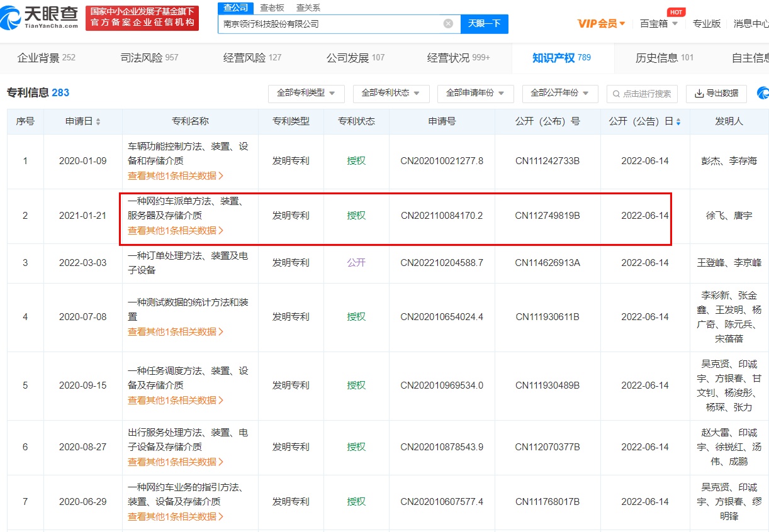View related data for 一种测试数据的统计方法 patent
Image resolution: width=769 pixels, height=532 pixels.
(x=176, y=332)
